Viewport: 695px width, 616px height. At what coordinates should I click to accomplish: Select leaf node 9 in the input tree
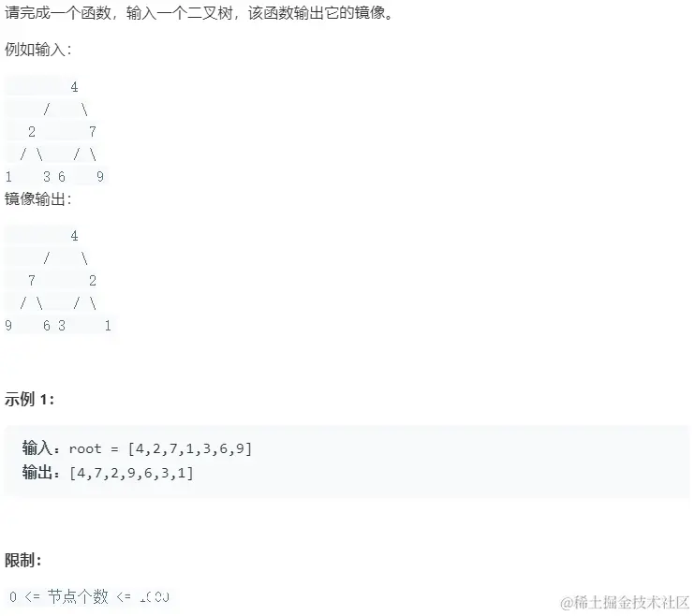point(100,177)
